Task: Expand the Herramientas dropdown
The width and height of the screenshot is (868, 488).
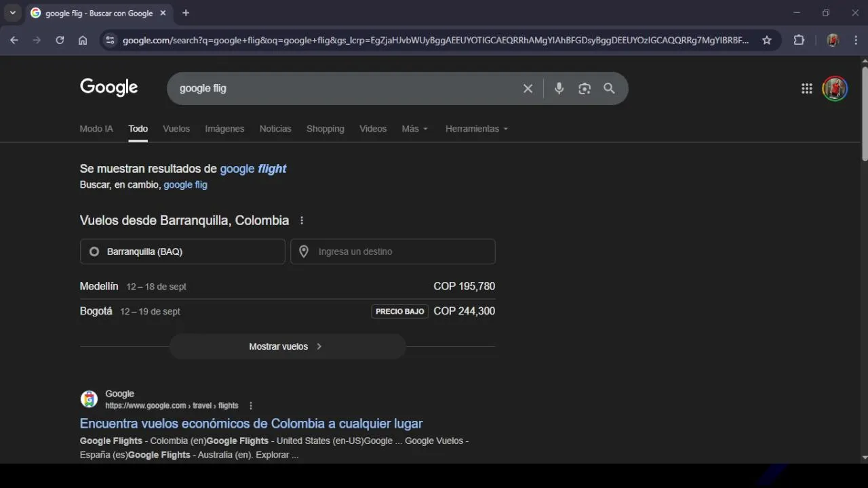Action: click(x=477, y=129)
